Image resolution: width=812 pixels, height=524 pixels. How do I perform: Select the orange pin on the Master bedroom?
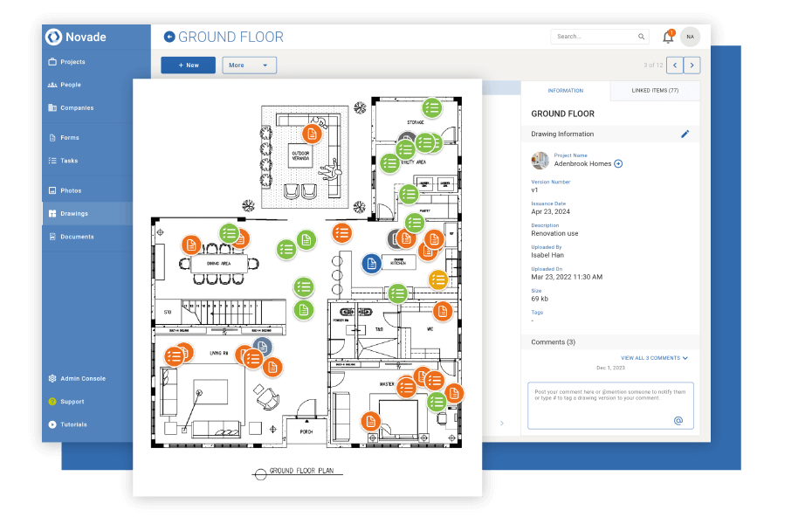click(x=405, y=387)
